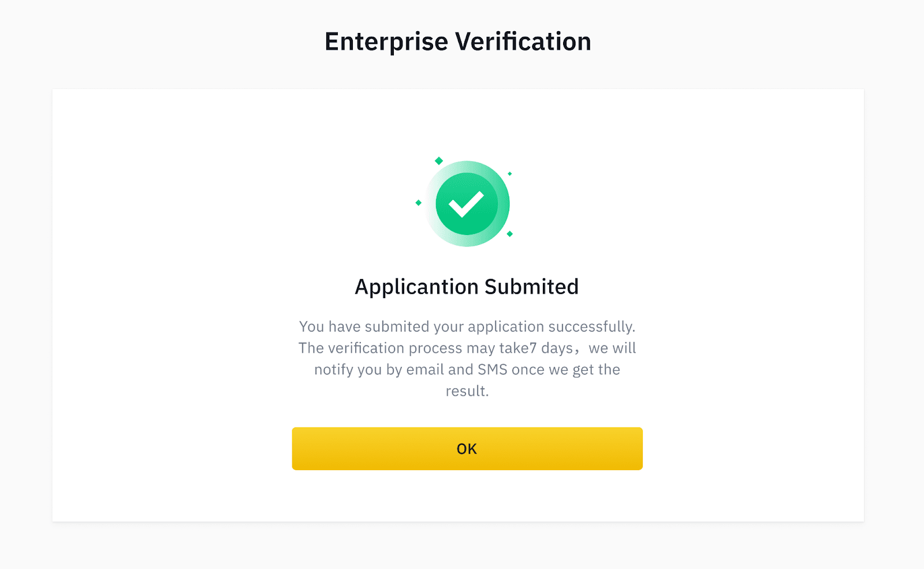Click the green success checkmark icon
924x569 pixels.
(x=467, y=204)
